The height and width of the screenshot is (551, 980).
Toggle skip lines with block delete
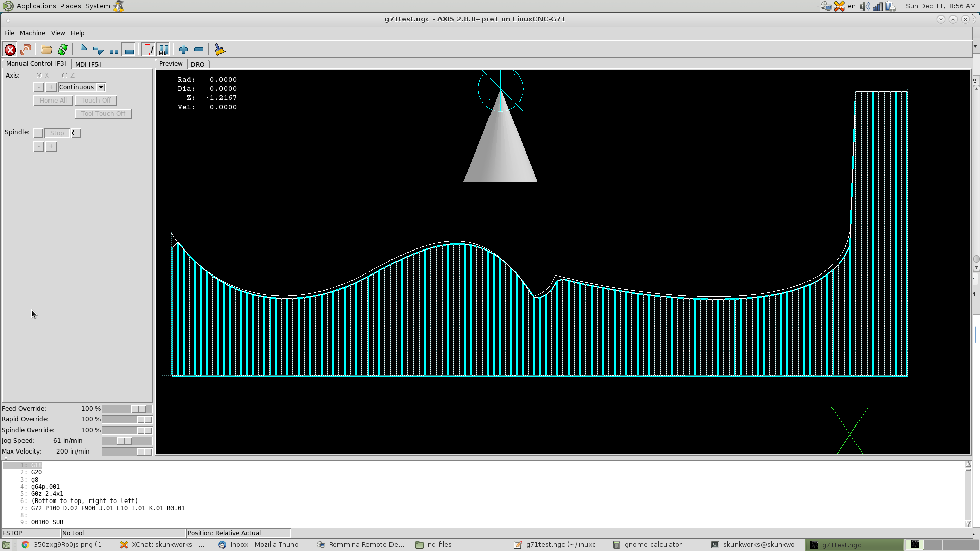149,49
